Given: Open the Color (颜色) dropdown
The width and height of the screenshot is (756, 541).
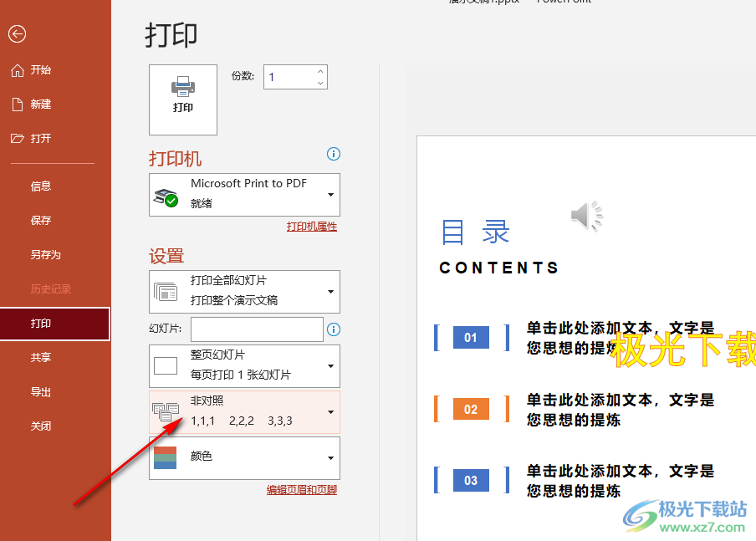Looking at the screenshot, I should pyautogui.click(x=244, y=457).
